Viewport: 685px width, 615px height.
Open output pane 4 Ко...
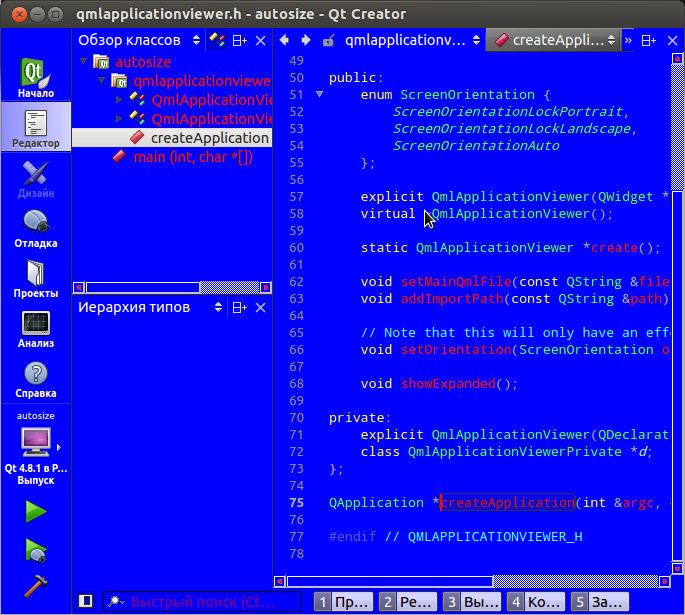[x=536, y=602]
